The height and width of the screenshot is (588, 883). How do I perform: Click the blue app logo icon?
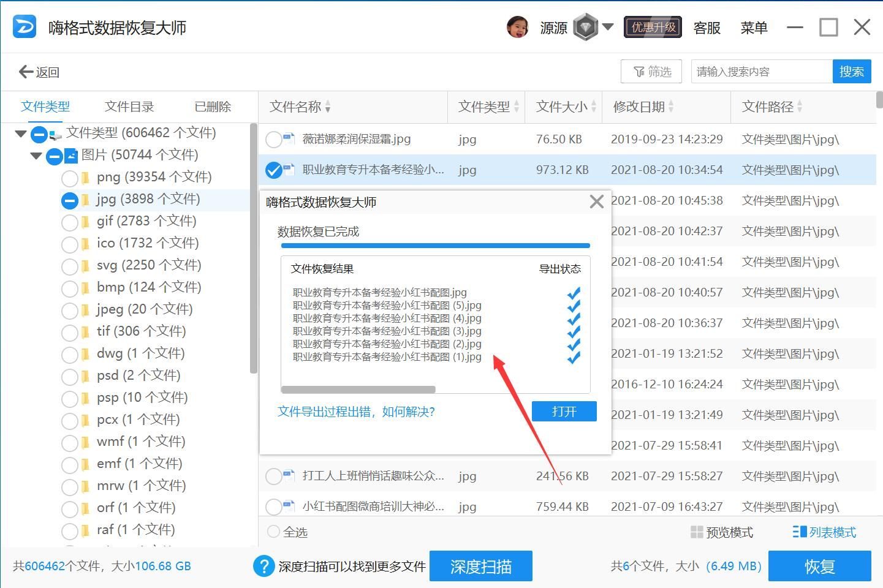(x=25, y=27)
